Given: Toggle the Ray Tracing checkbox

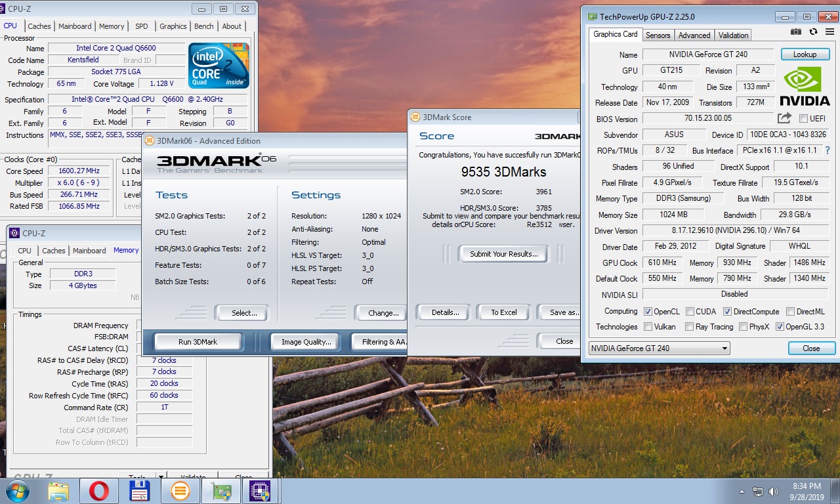Looking at the screenshot, I should pyautogui.click(x=690, y=327).
